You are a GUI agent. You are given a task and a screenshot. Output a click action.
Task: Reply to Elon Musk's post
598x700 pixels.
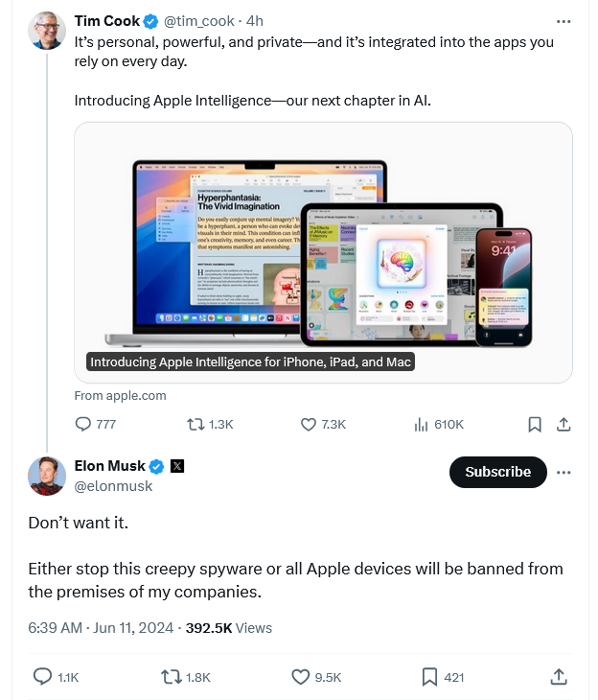coord(43,677)
